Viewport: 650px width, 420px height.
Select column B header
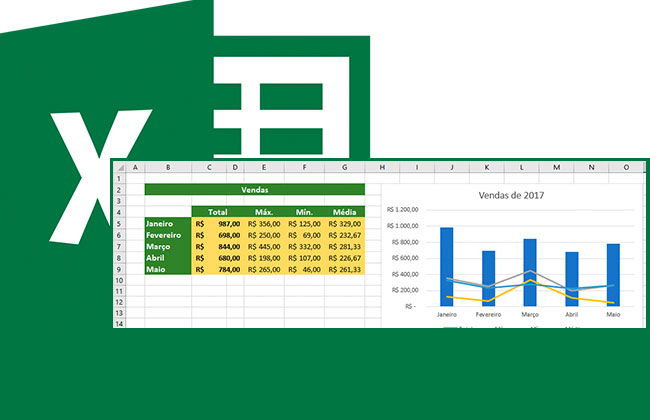pos(168,168)
